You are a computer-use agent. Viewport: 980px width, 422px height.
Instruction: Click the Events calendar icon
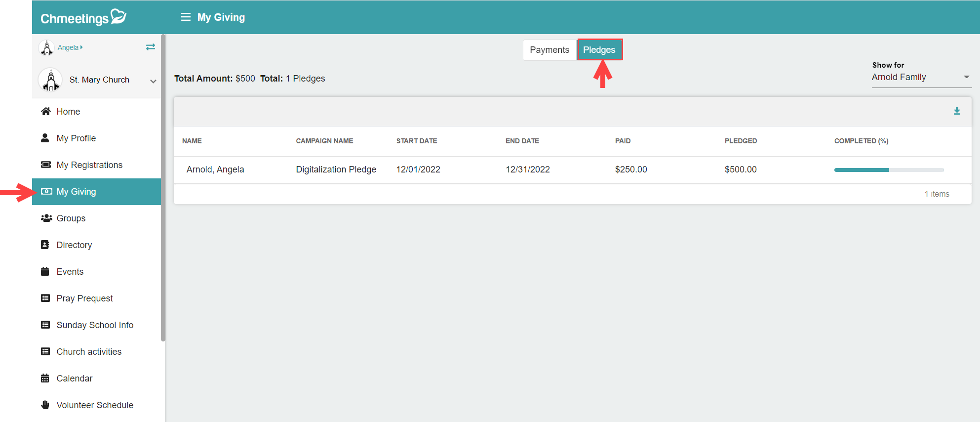click(45, 271)
